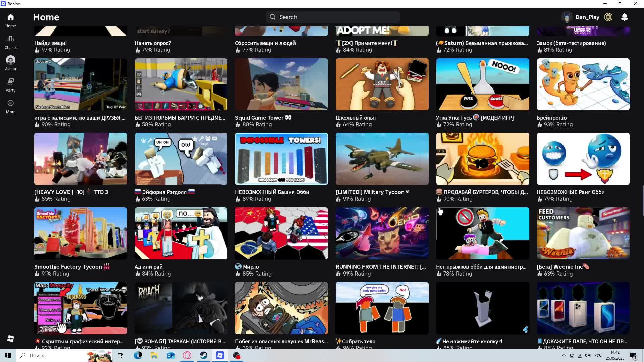644x362 pixels.
Task: Click the Roblox Studio icon in sidebar bottom
Action: tap(10, 339)
